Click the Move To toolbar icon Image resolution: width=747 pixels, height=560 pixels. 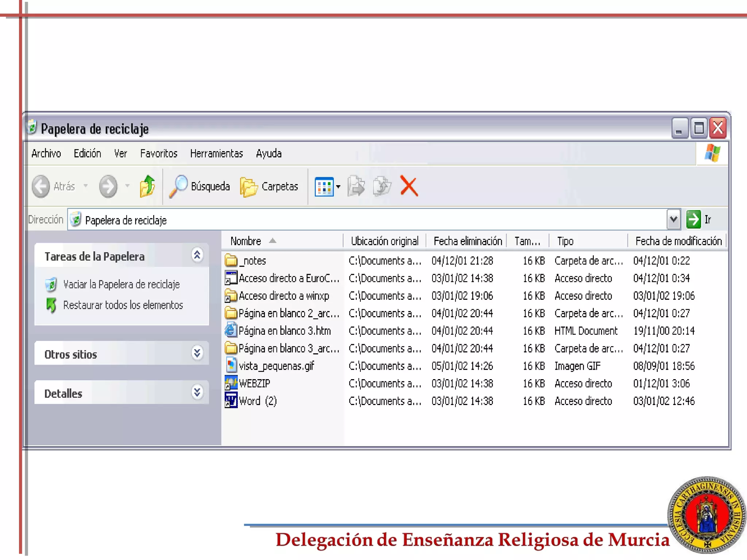356,186
